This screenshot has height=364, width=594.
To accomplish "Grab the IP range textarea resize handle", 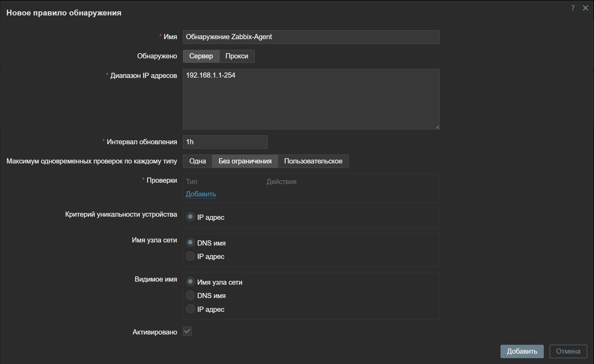I will pyautogui.click(x=437, y=127).
